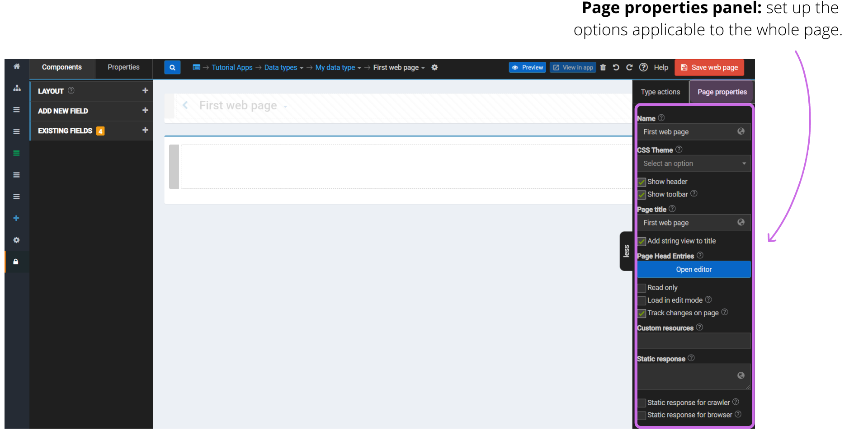
Task: Show help for Page Head Entries
Action: [x=700, y=255]
